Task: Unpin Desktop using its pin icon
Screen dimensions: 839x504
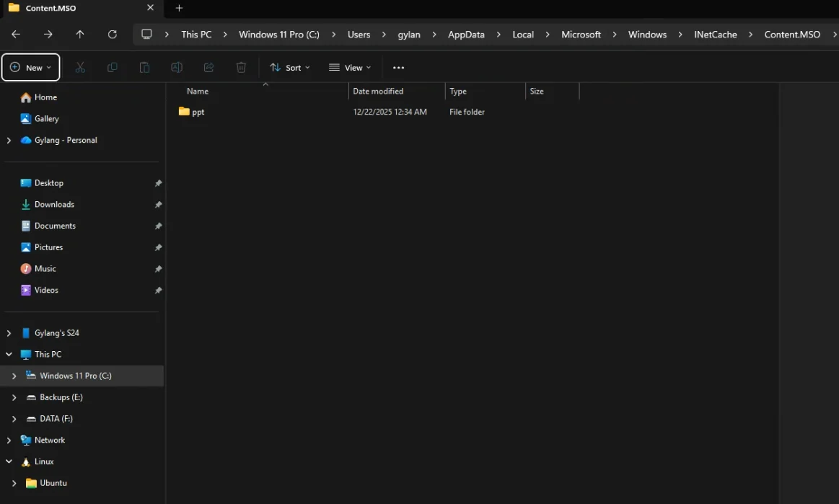Action: 159,183
